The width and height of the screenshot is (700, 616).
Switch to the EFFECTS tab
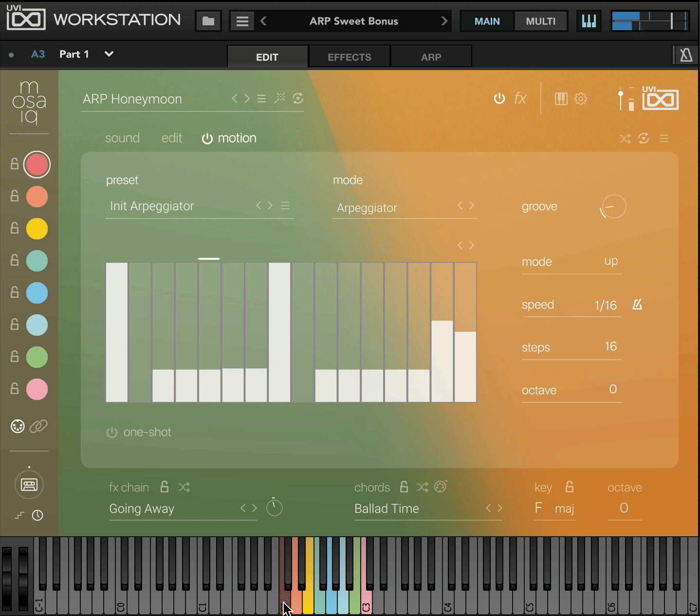coord(350,57)
